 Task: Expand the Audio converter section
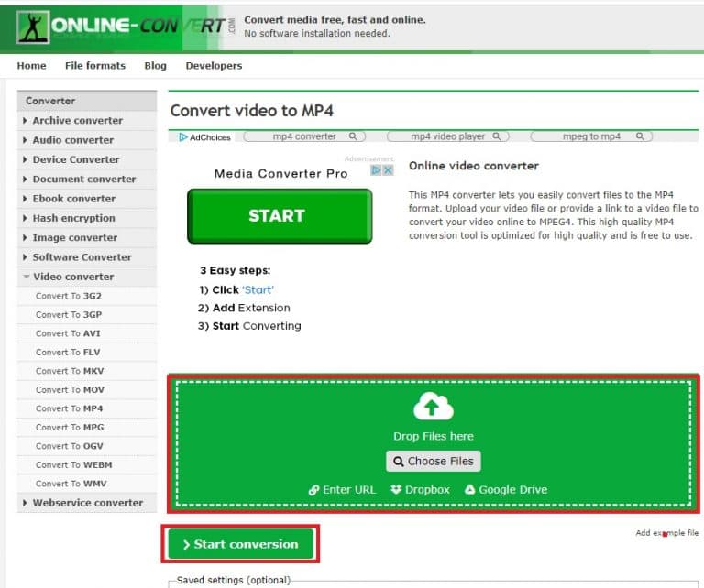pos(87,140)
